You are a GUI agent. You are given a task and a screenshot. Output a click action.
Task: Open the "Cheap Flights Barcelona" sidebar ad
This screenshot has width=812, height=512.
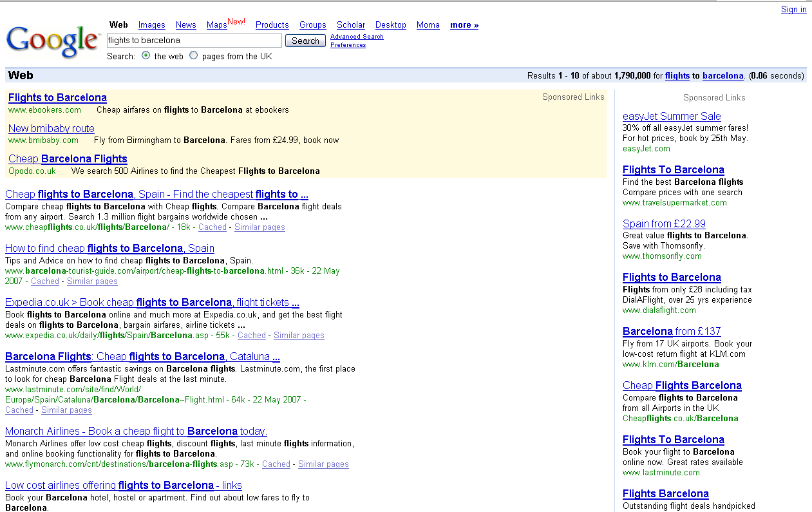682,386
